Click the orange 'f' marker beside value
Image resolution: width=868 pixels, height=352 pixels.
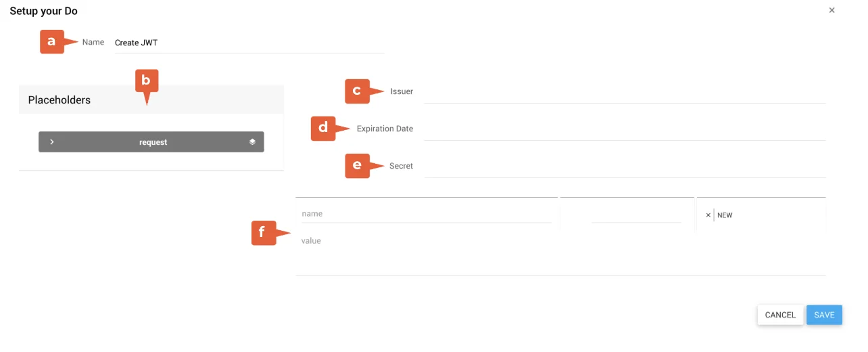click(x=263, y=233)
